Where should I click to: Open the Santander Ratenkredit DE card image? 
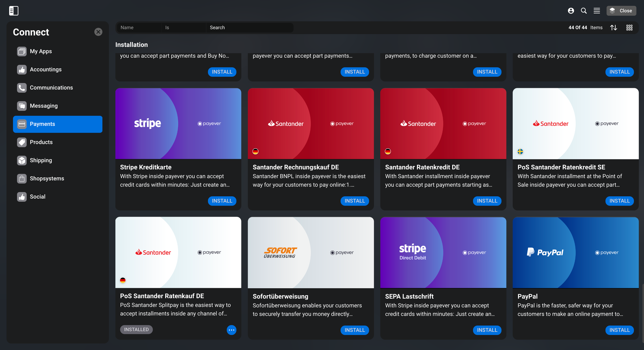coord(443,123)
